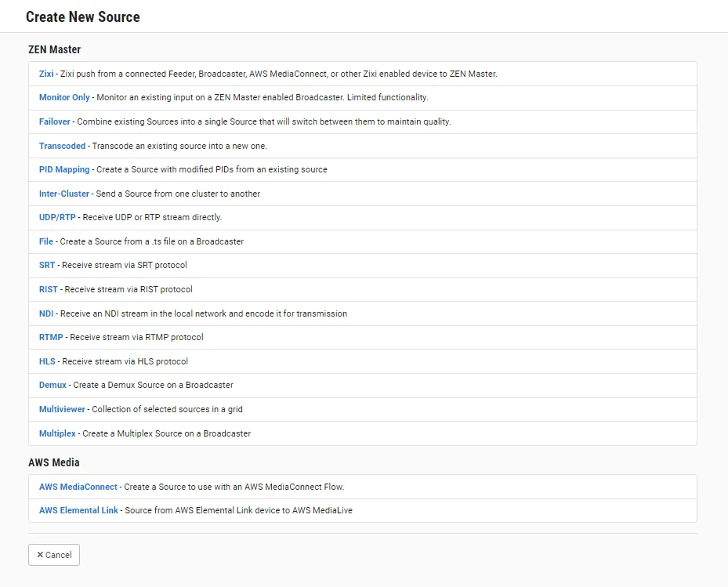Viewport: 728px width, 587px height.
Task: Click text "Receive stream via HLS protocol"
Action: tap(125, 361)
